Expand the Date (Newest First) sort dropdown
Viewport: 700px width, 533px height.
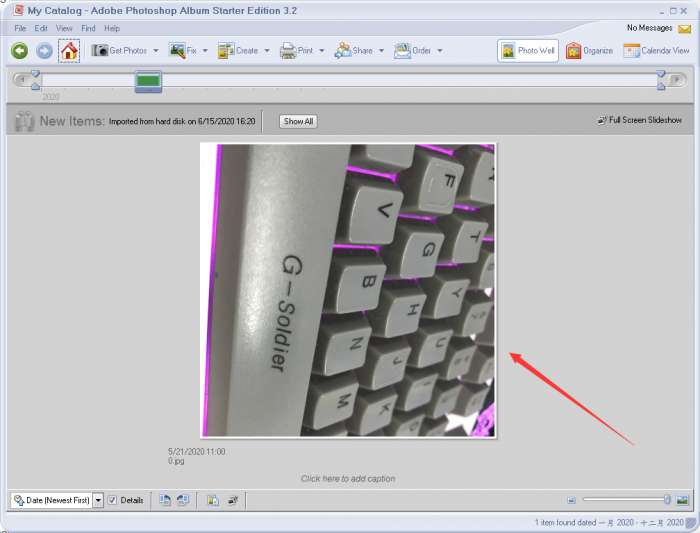(x=98, y=500)
